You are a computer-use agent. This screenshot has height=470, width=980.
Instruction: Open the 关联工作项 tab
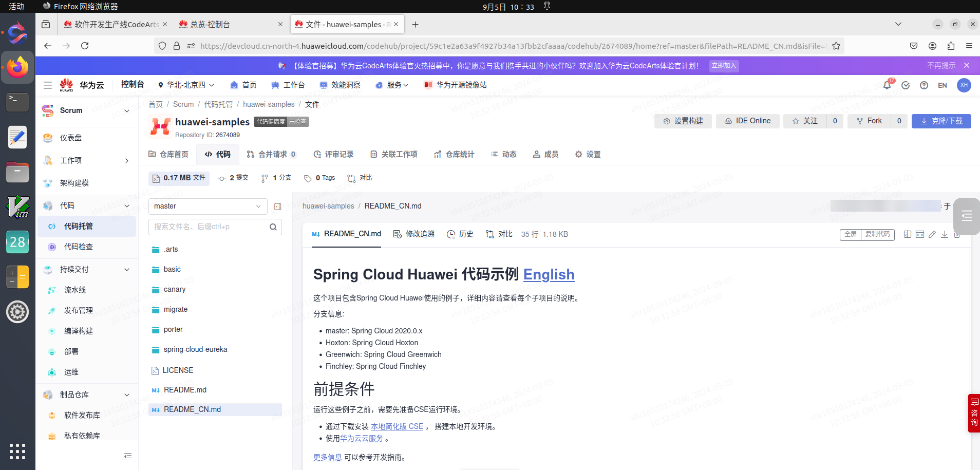pos(394,154)
